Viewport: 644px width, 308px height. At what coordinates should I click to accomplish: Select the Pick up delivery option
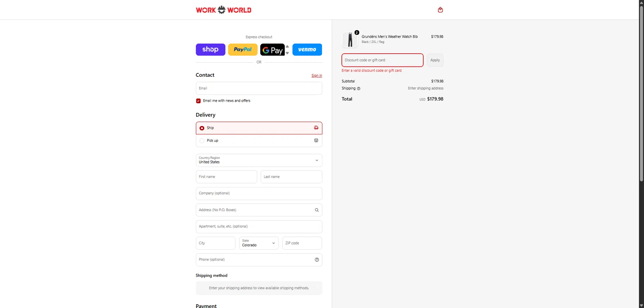259,141
